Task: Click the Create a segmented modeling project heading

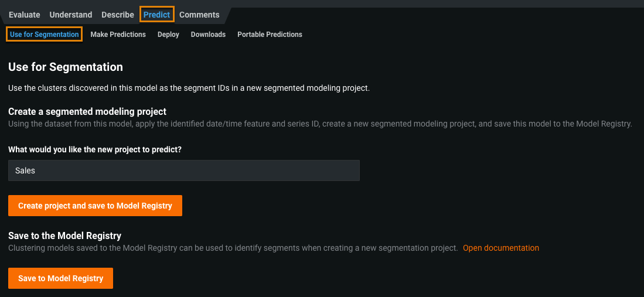Action: pyautogui.click(x=87, y=111)
